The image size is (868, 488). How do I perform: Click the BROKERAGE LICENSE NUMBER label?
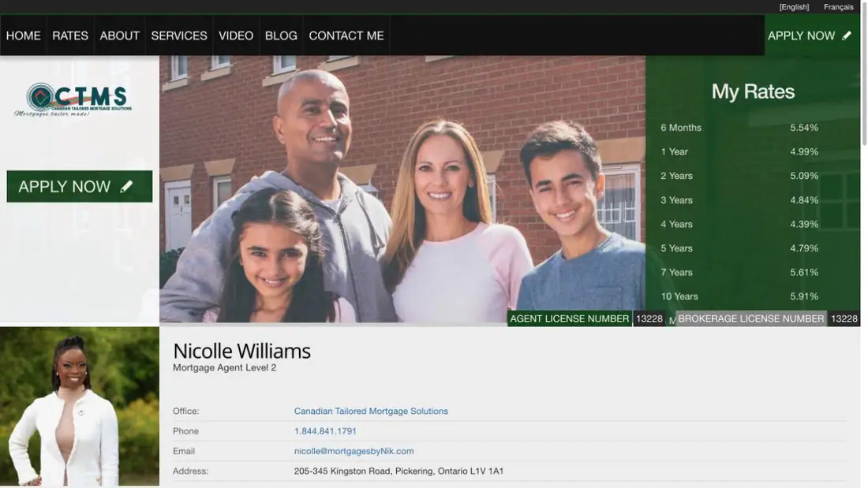[750, 319]
